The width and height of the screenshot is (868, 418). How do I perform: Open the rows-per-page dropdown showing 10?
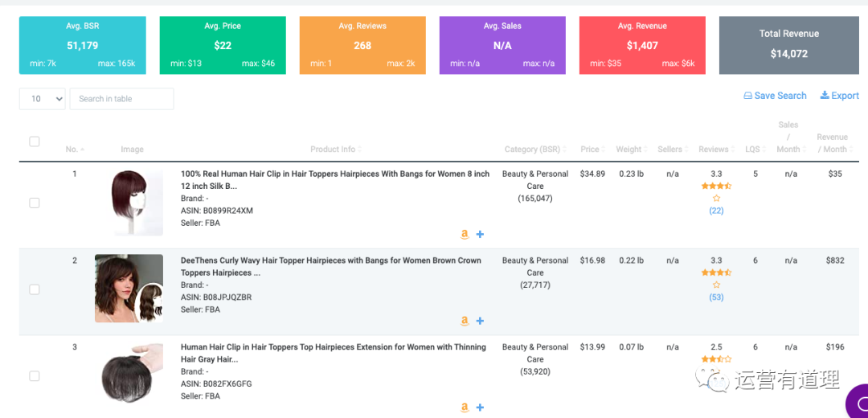pyautogui.click(x=42, y=99)
